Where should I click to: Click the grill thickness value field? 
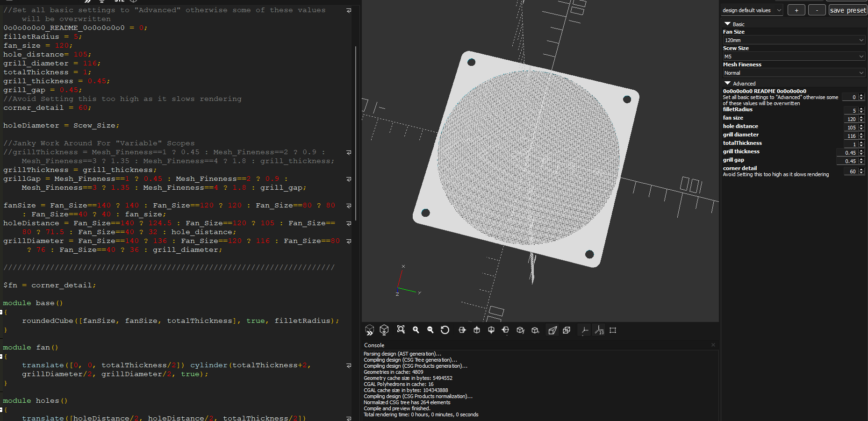(x=847, y=153)
